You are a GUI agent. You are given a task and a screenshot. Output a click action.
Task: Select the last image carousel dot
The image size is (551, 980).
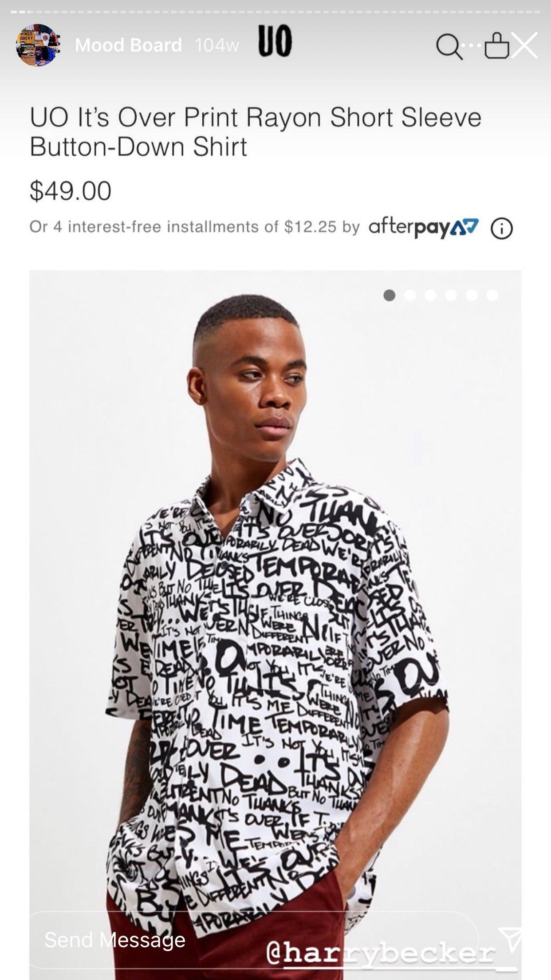click(x=492, y=296)
